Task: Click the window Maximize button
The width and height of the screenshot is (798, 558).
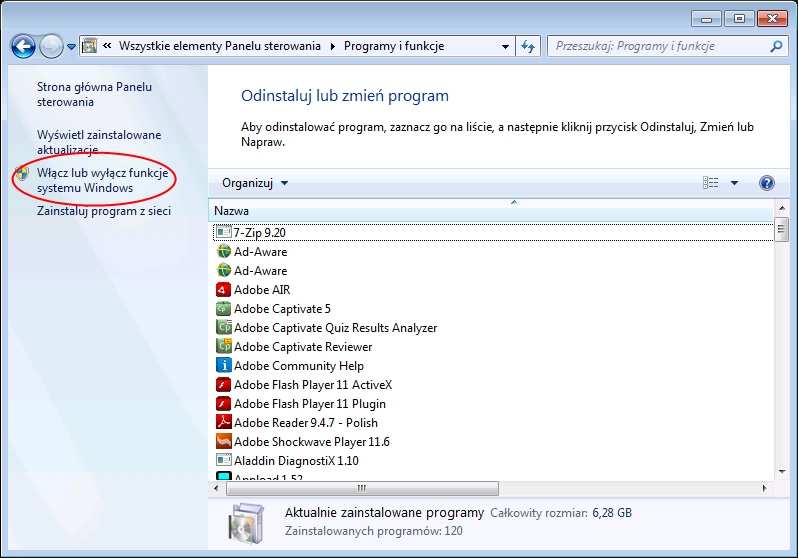Action: (739, 19)
